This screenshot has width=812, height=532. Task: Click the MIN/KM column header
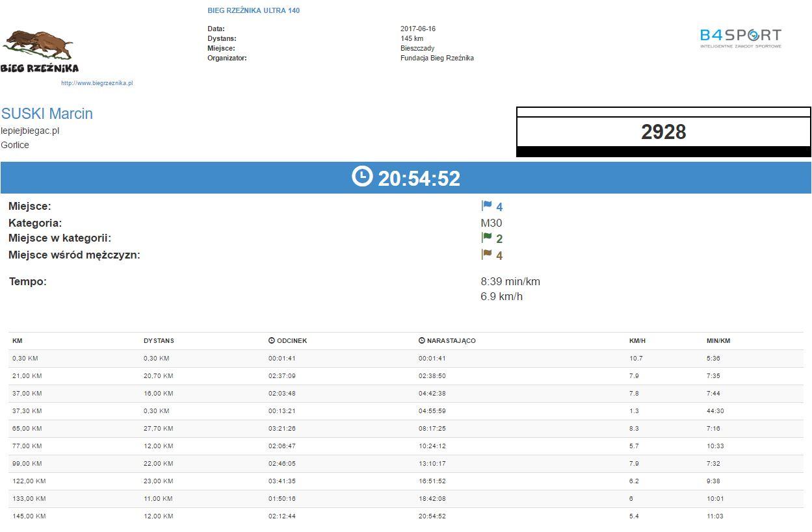(718, 341)
